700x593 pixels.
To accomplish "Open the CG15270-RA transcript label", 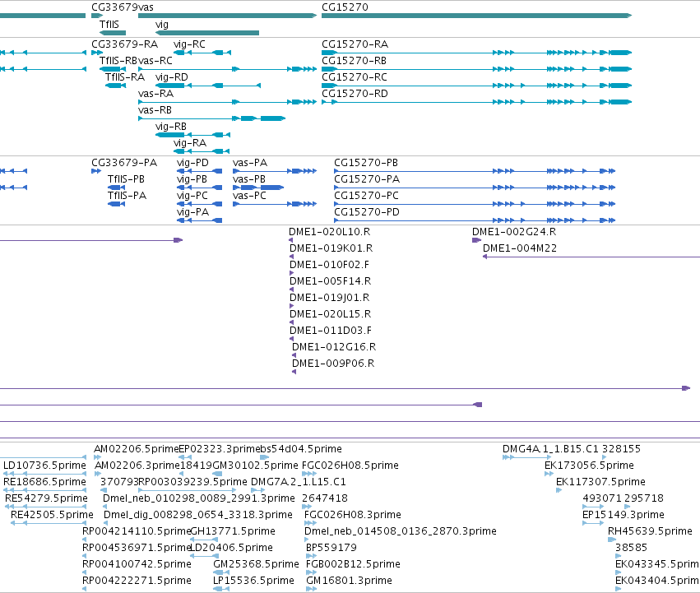I will point(355,44).
